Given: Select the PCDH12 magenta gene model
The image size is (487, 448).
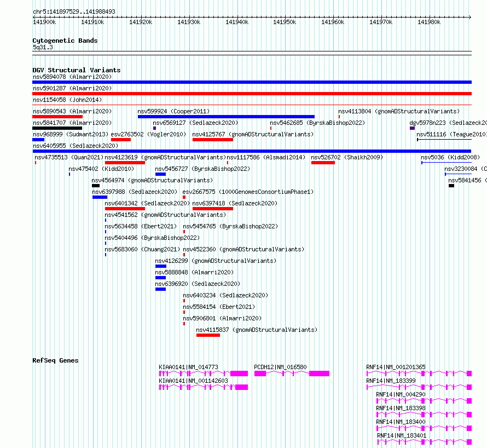Looking at the screenshot, I should [x=292, y=374].
